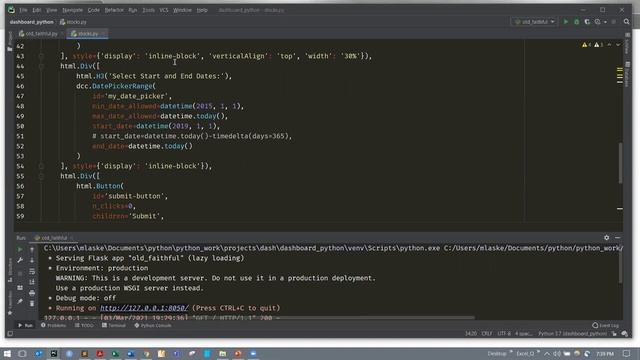Toggle soft-wrap in Run console
This screenshot has height=360, width=640.
pos(32,271)
